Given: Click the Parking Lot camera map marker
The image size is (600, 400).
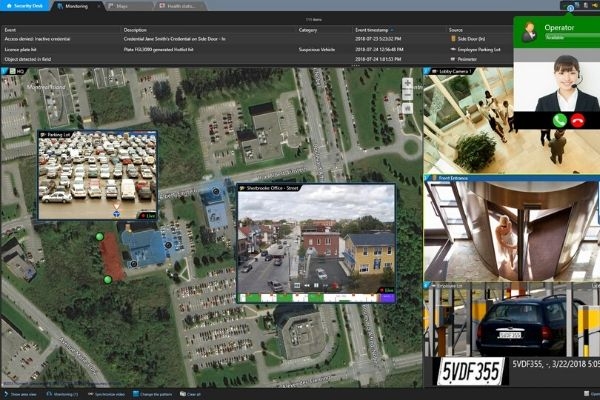Looking at the screenshot, I should click(116, 214).
